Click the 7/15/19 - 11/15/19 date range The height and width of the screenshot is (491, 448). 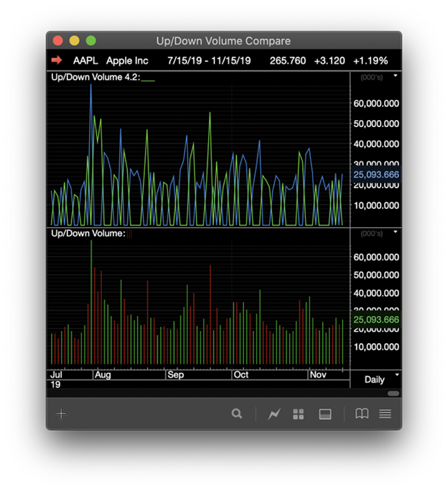click(x=208, y=60)
